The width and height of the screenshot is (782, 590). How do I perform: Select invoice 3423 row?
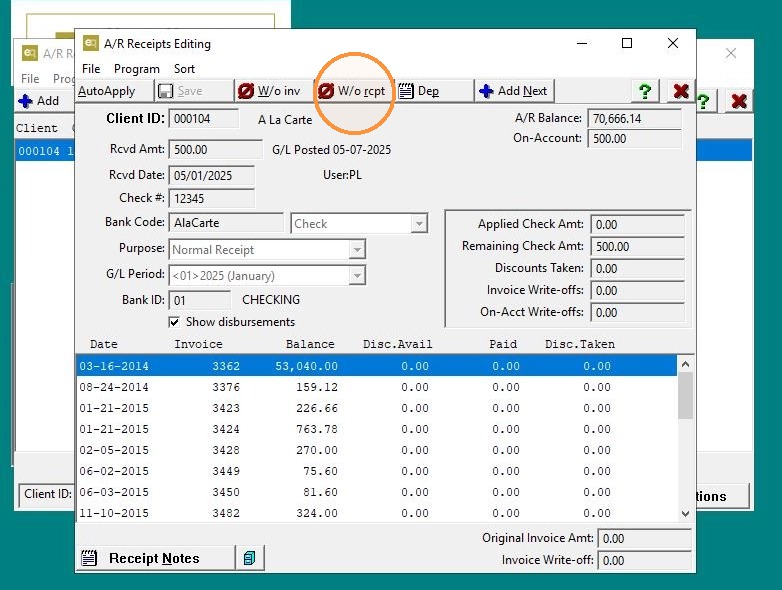click(377, 408)
